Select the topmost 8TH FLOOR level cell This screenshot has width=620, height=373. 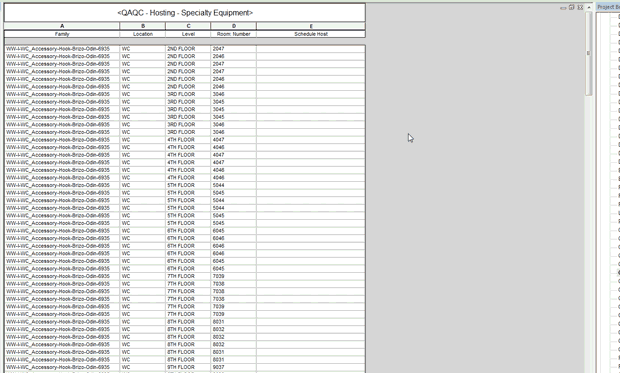(x=188, y=322)
